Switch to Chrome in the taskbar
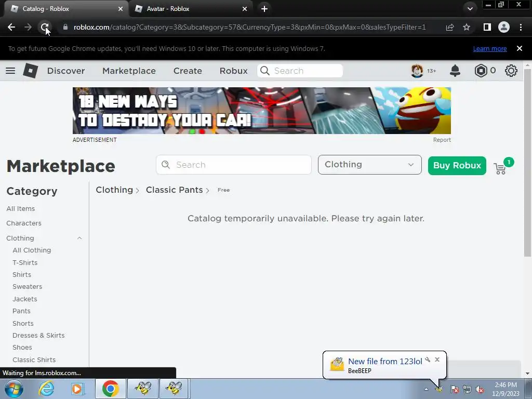Viewport: 532px width, 399px height. point(110,389)
